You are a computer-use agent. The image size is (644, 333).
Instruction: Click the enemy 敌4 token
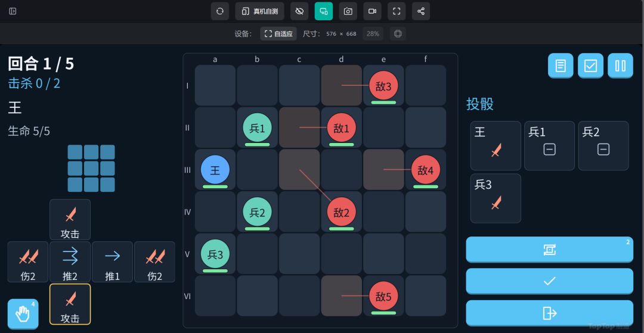pos(426,169)
